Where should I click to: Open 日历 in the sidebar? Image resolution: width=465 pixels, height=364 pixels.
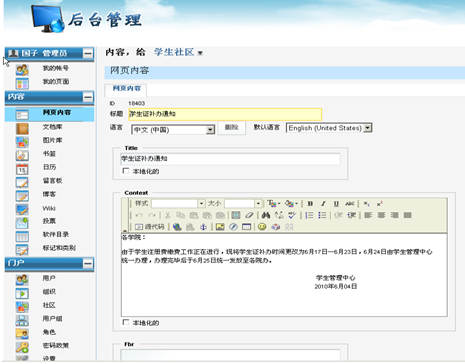click(x=49, y=167)
